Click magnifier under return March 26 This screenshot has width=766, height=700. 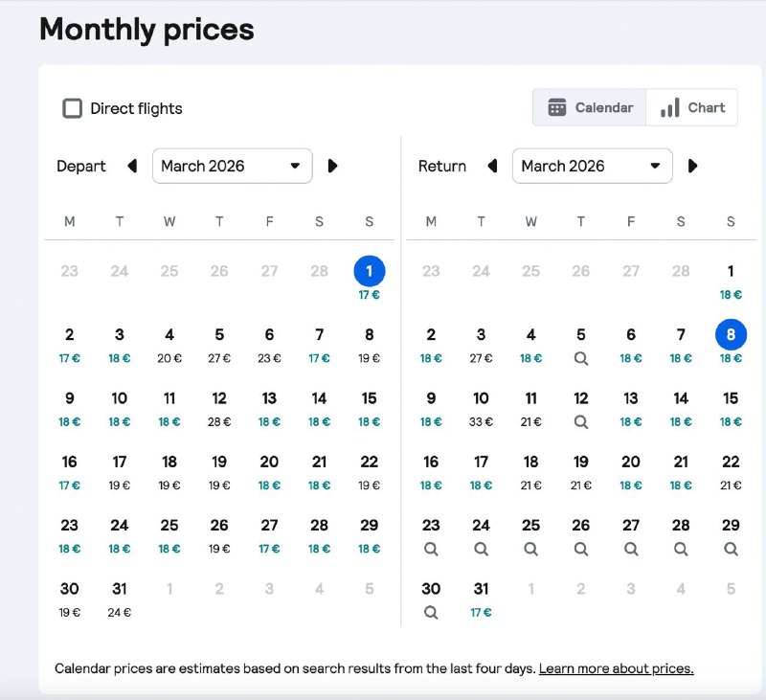pos(581,550)
